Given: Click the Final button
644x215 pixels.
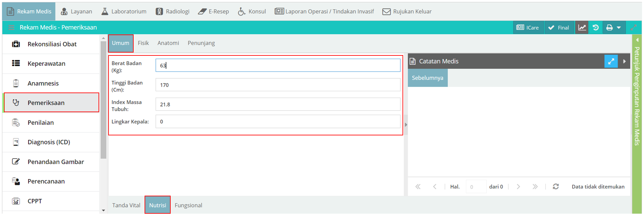Looking at the screenshot, I should click(x=559, y=27).
